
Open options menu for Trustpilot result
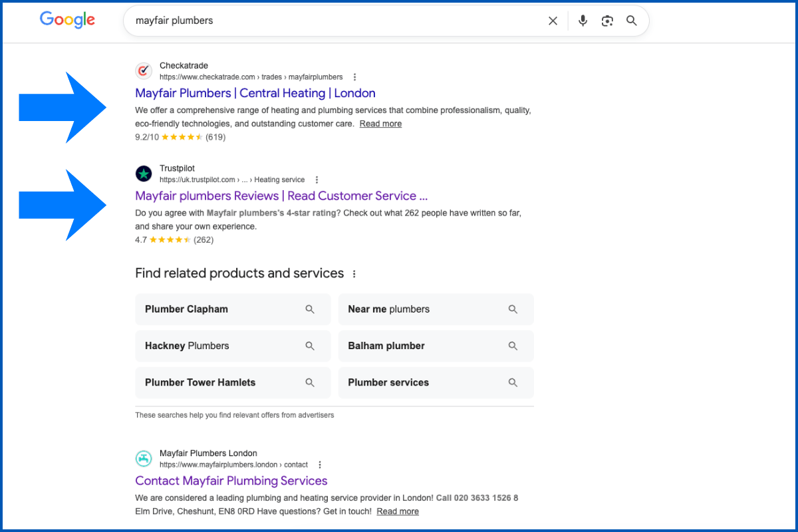[317, 180]
